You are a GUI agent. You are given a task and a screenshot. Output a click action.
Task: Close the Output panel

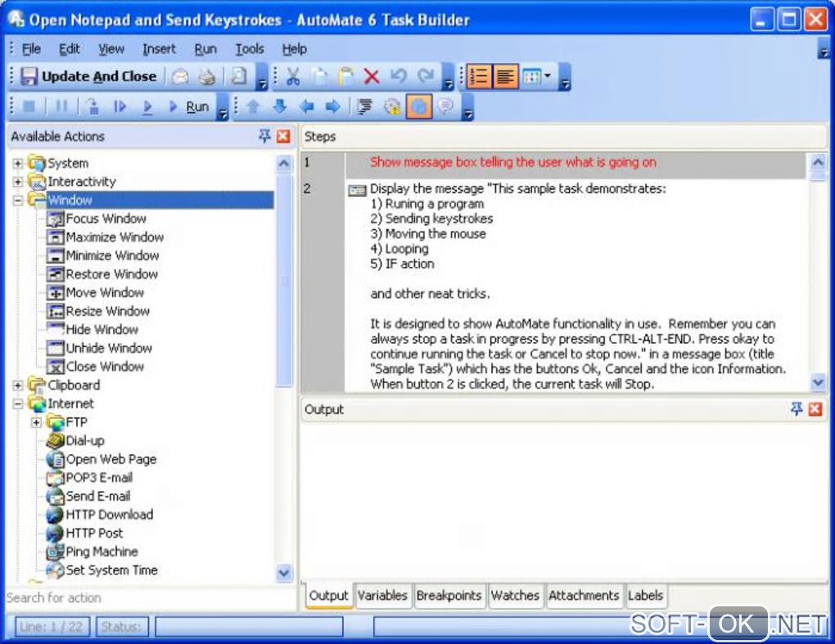point(815,409)
